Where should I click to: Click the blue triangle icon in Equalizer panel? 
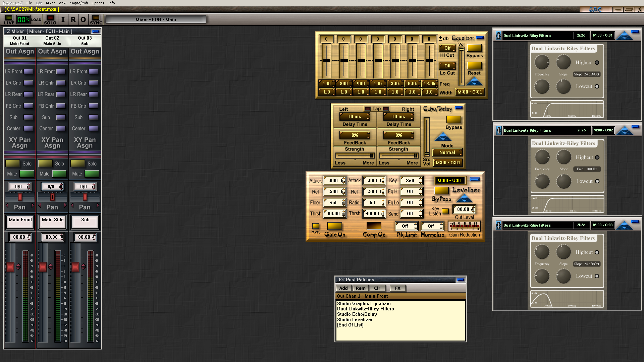pos(474,81)
